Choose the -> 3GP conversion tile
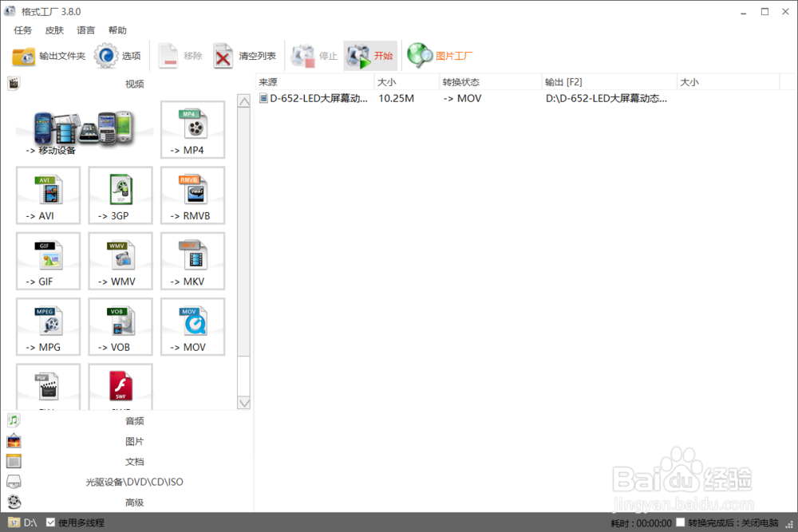Viewport: 798px width, 532px height. pos(120,195)
